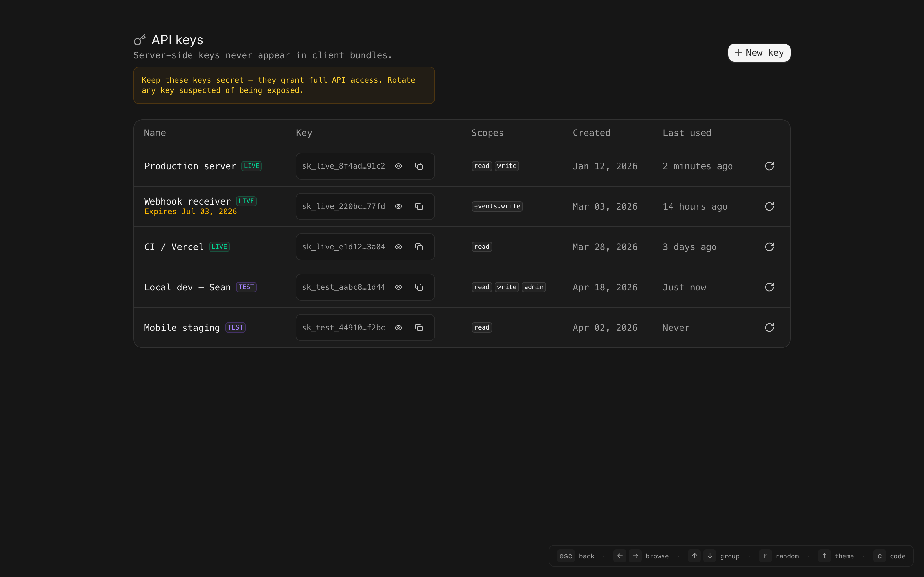Screen dimensions: 924x577
Task: Click the t theme shortcut key
Action: tap(824, 556)
